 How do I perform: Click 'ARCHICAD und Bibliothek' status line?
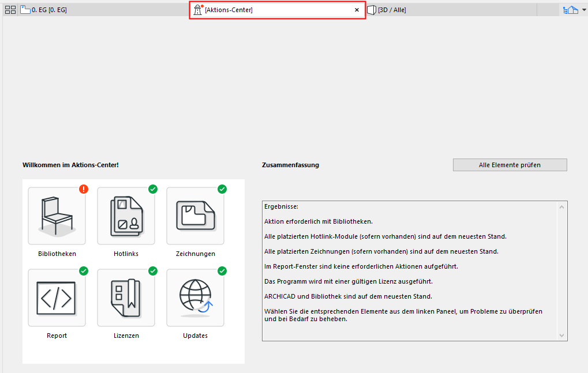point(348,296)
